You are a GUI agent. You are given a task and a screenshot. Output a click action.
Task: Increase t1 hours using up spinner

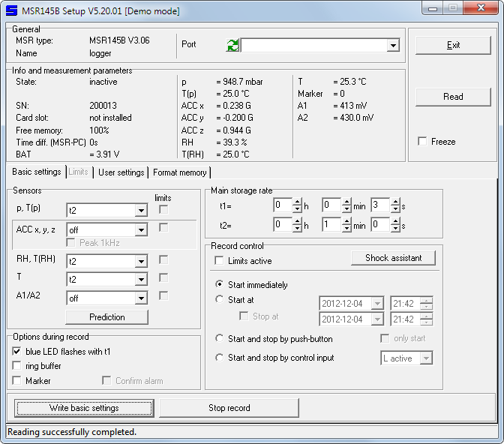297,202
